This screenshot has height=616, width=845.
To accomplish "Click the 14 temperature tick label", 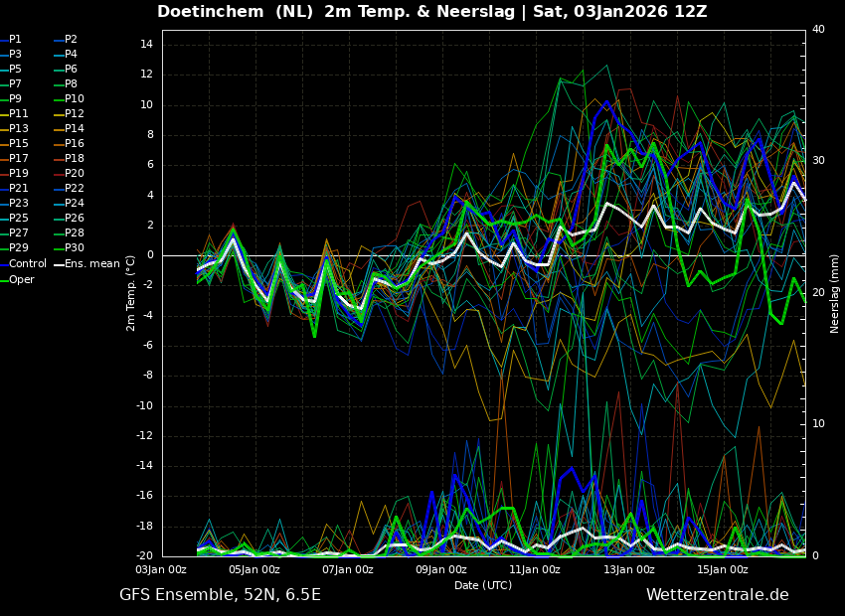I will click(146, 45).
